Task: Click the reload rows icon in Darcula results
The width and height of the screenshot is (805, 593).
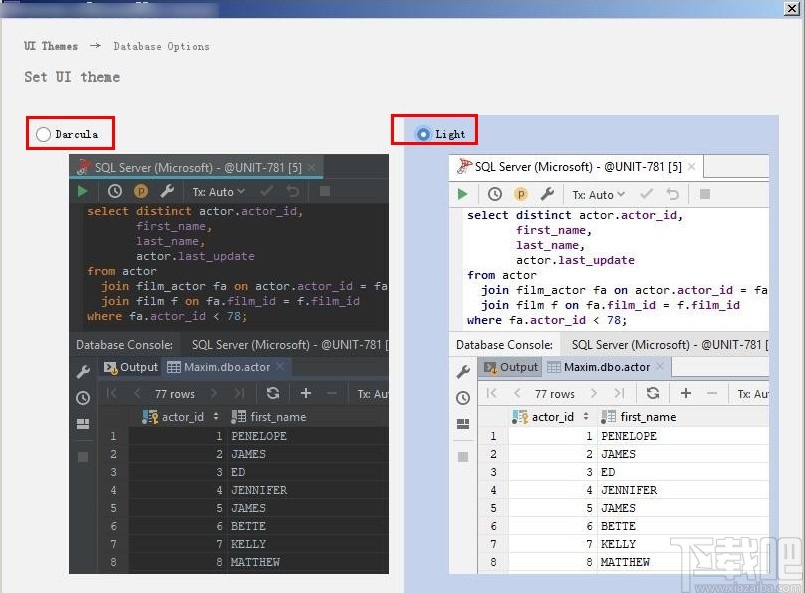Action: [x=273, y=393]
